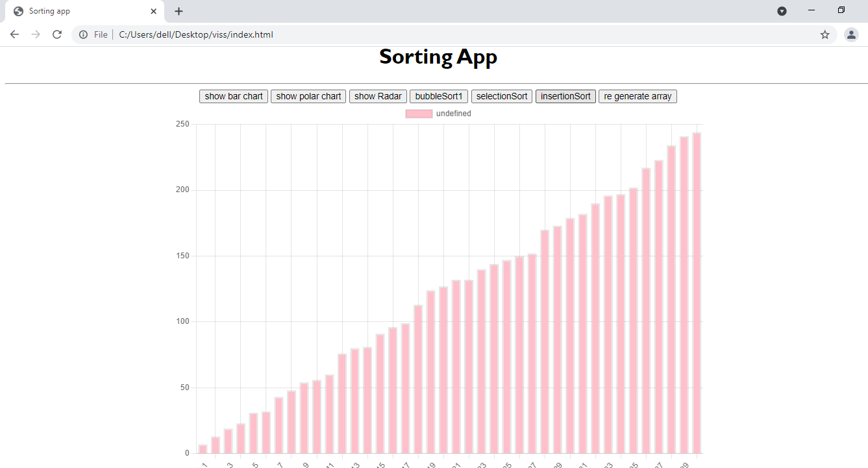868x468 pixels.
Task: Run bubbleSort1
Action: click(439, 96)
